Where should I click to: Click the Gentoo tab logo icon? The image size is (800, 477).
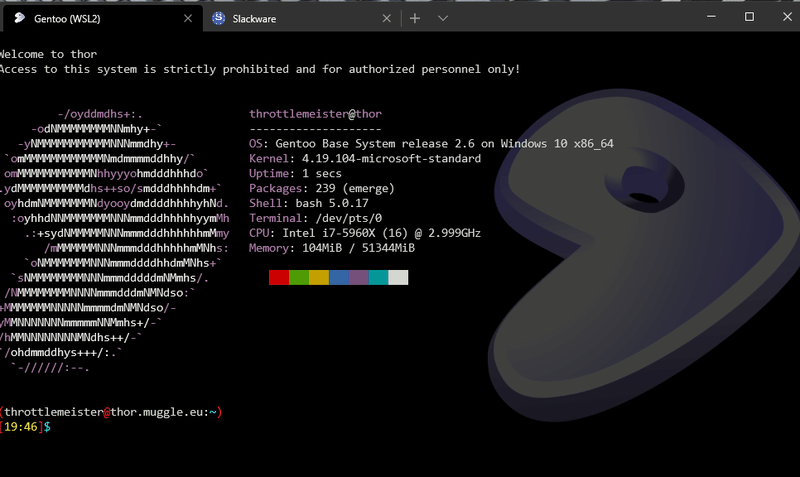pos(19,18)
